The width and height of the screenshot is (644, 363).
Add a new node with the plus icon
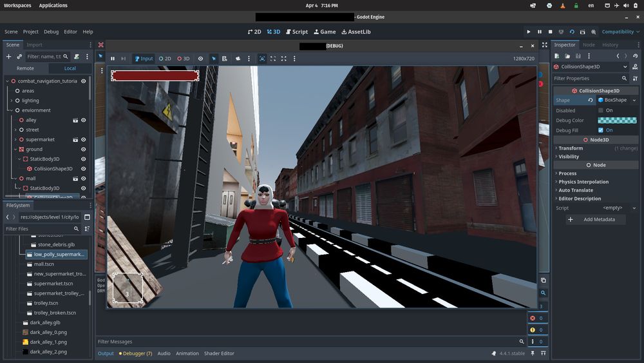click(x=8, y=56)
